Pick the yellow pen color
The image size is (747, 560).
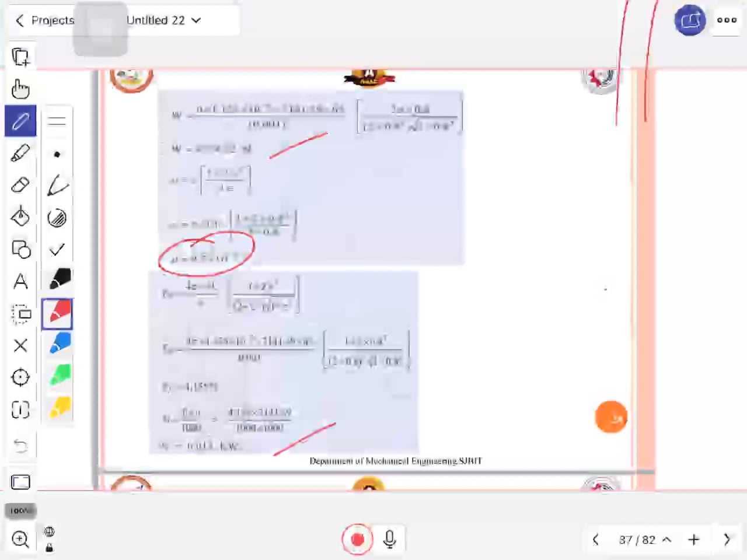tap(59, 408)
